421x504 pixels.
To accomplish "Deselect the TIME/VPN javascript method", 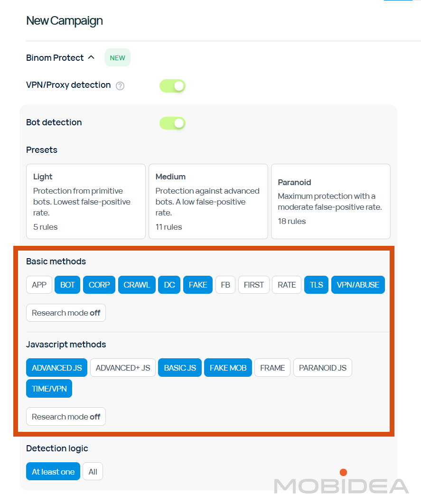I will click(49, 389).
